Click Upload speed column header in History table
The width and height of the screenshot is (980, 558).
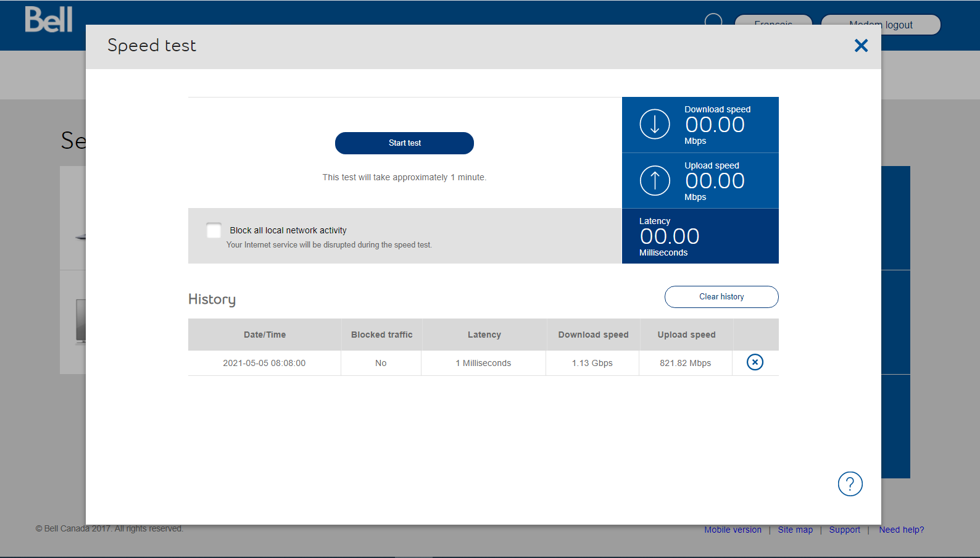[x=686, y=335]
